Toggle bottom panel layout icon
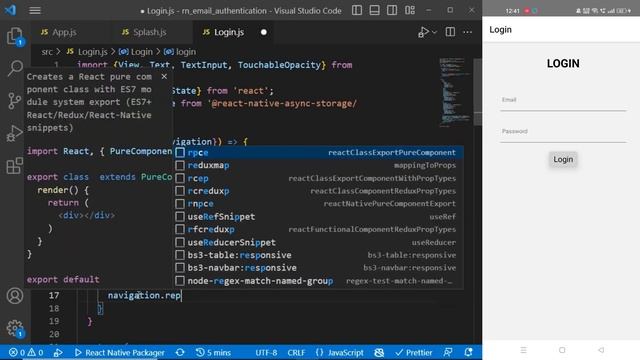The height and width of the screenshot is (360, 640). (374, 10)
